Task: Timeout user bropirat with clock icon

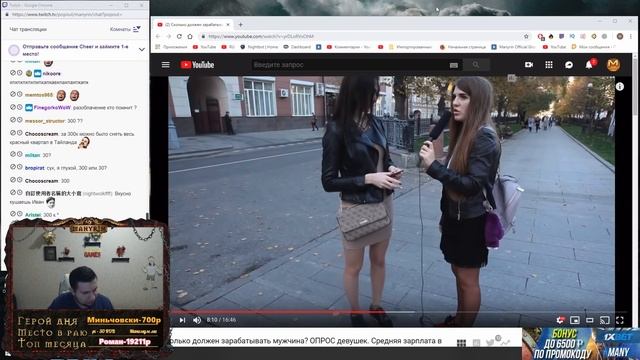Action: tap(20, 167)
